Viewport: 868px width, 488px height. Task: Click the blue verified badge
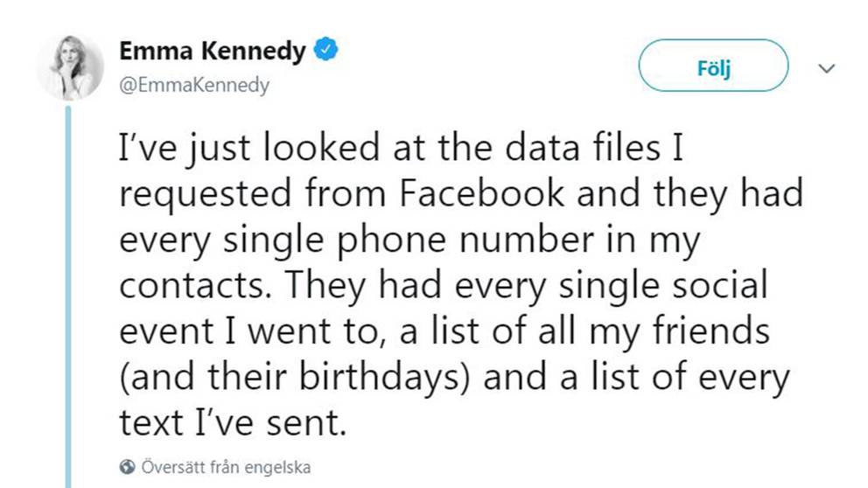[x=326, y=51]
